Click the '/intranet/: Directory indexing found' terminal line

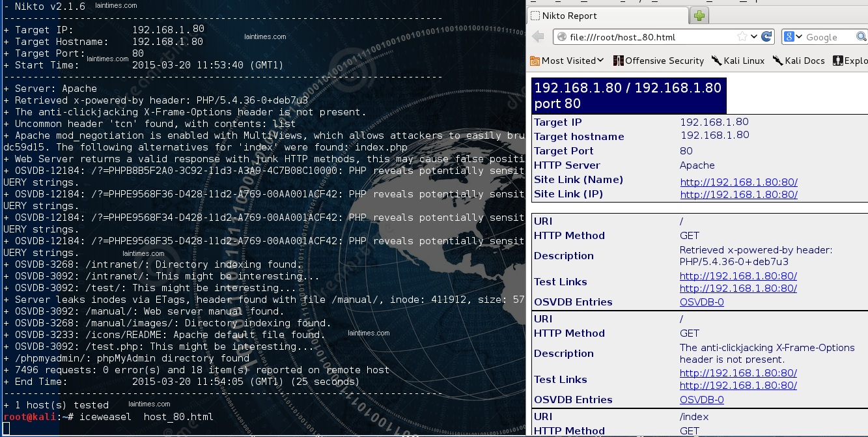(x=153, y=264)
